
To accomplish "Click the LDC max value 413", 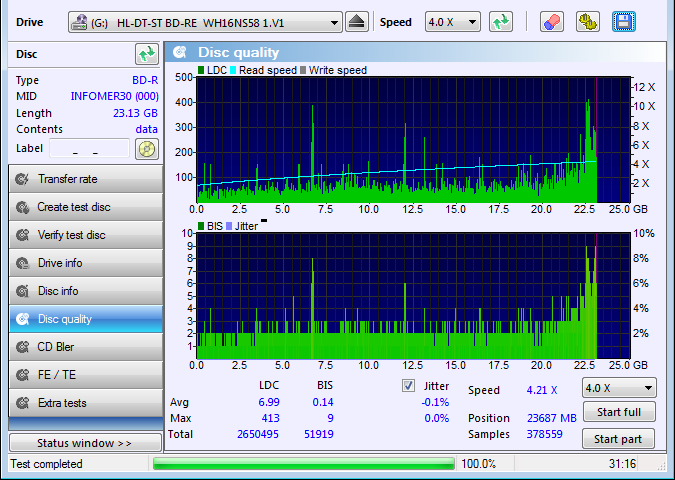I will (x=270, y=418).
